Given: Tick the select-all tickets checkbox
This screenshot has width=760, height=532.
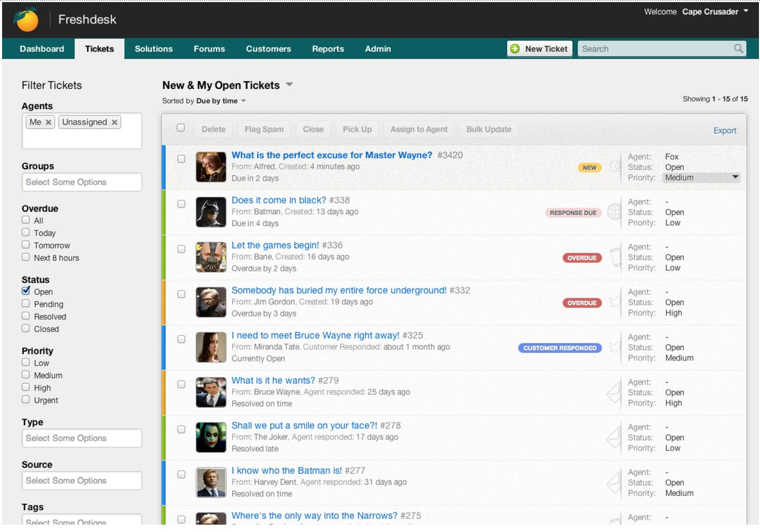Looking at the screenshot, I should coord(181,128).
